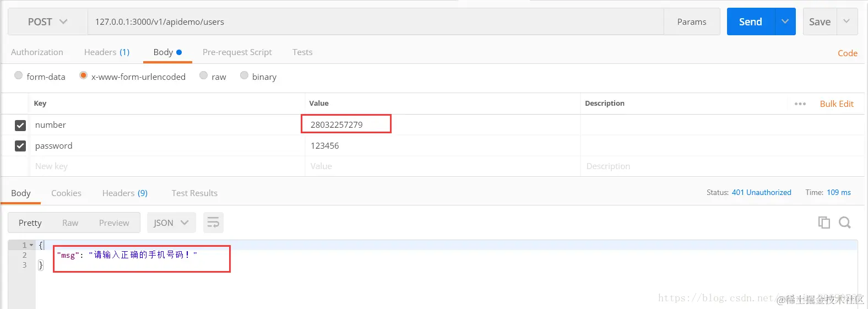Open the three-dots column options menu
This screenshot has height=309, width=868.
(800, 104)
